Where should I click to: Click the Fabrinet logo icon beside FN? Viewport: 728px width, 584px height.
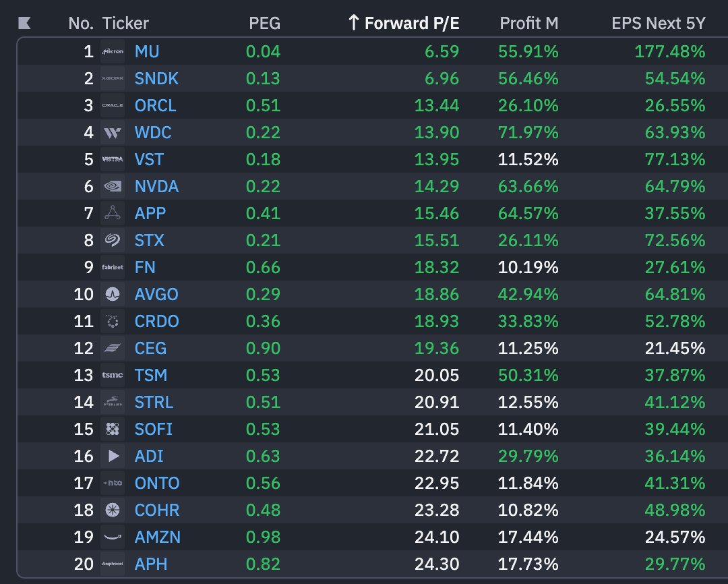pos(113,267)
